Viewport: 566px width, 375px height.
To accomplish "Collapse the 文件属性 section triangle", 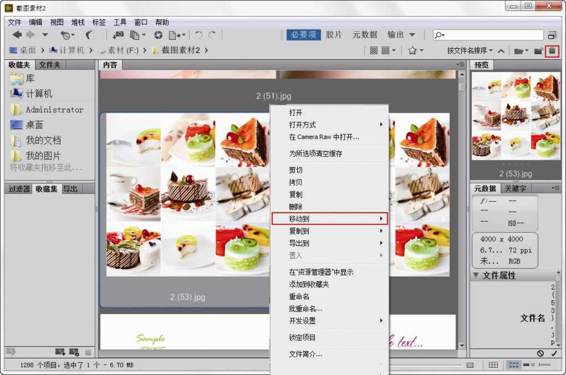I will click(x=476, y=275).
